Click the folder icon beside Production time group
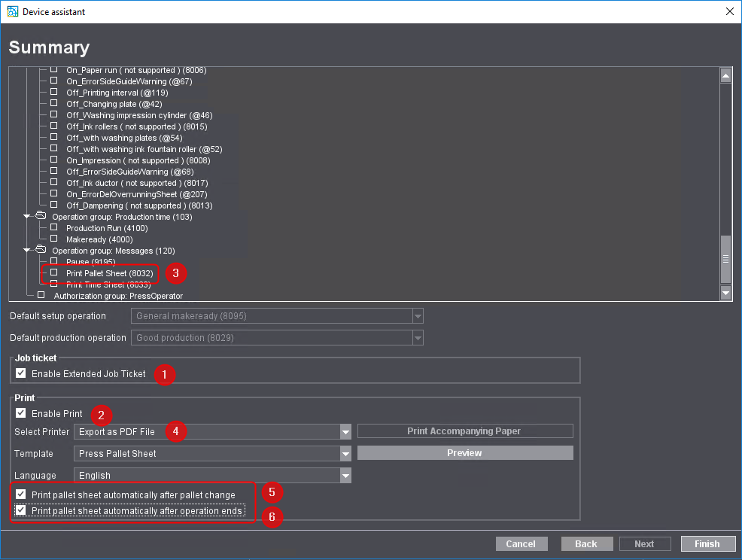 pos(40,217)
